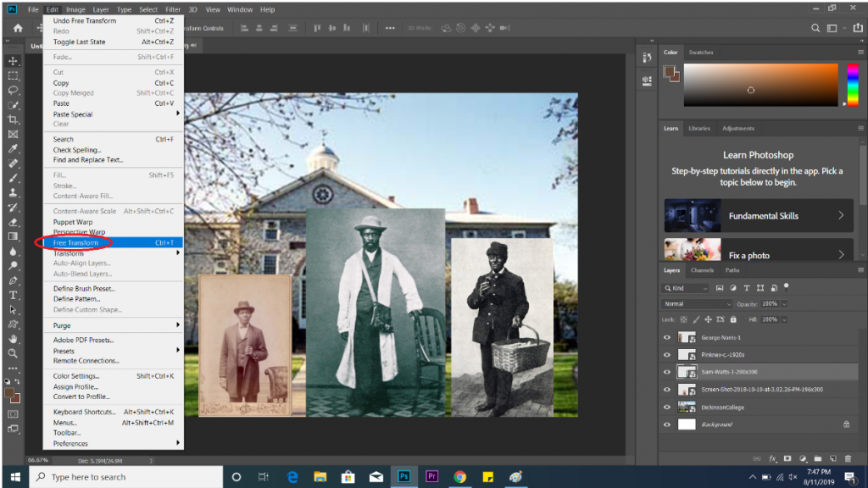Delete layer with the trash icon
The image size is (868, 488).
[848, 458]
